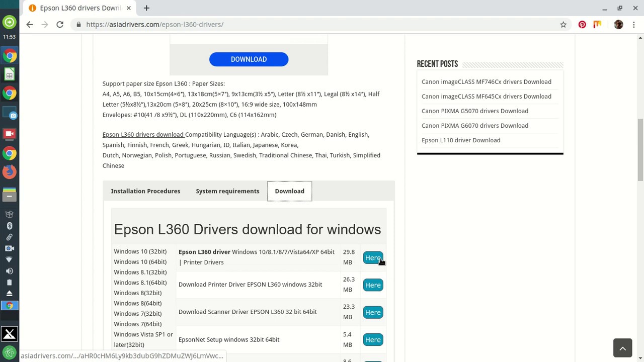
Task: Click the Windows 8.1(32bit) text
Action: coord(140,272)
